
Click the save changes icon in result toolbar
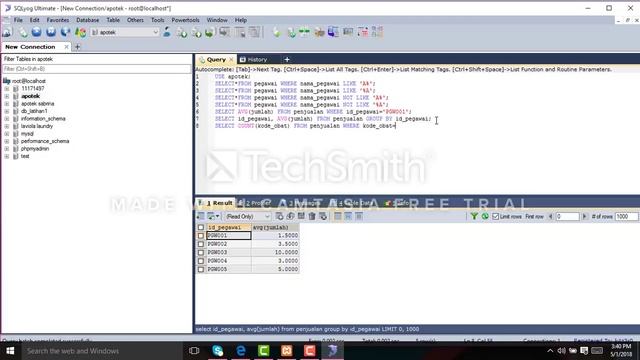301,216
